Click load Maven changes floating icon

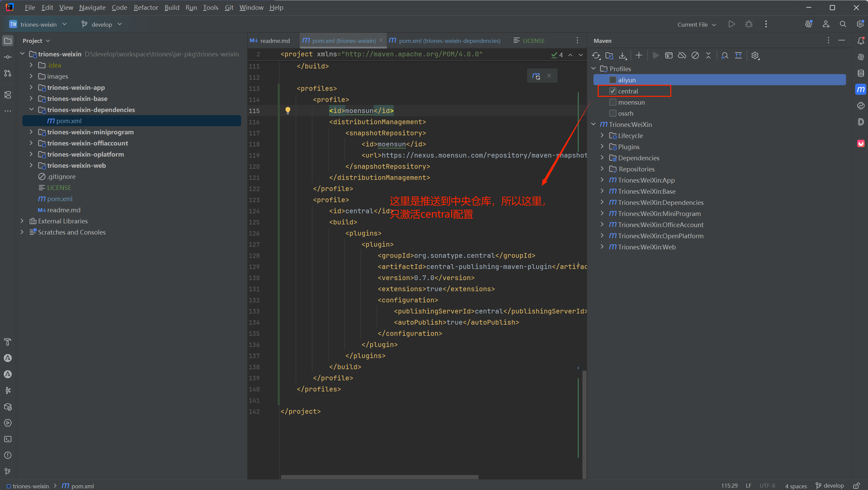536,76
